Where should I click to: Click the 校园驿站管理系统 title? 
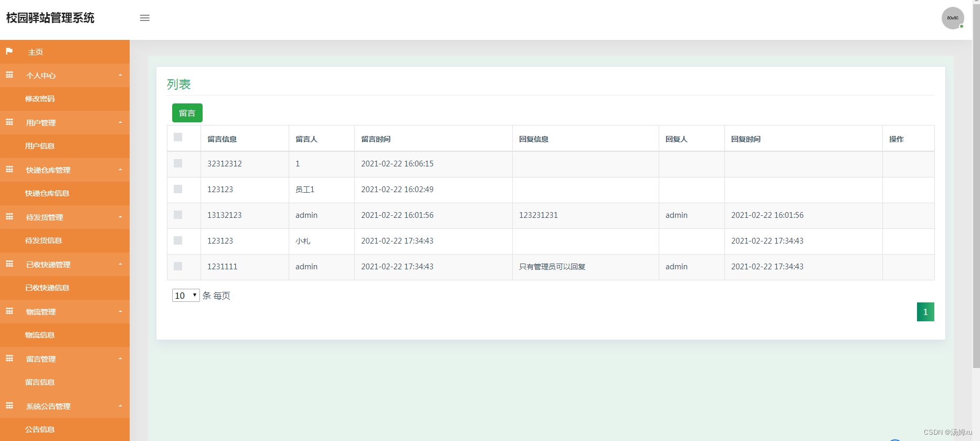[x=50, y=18]
